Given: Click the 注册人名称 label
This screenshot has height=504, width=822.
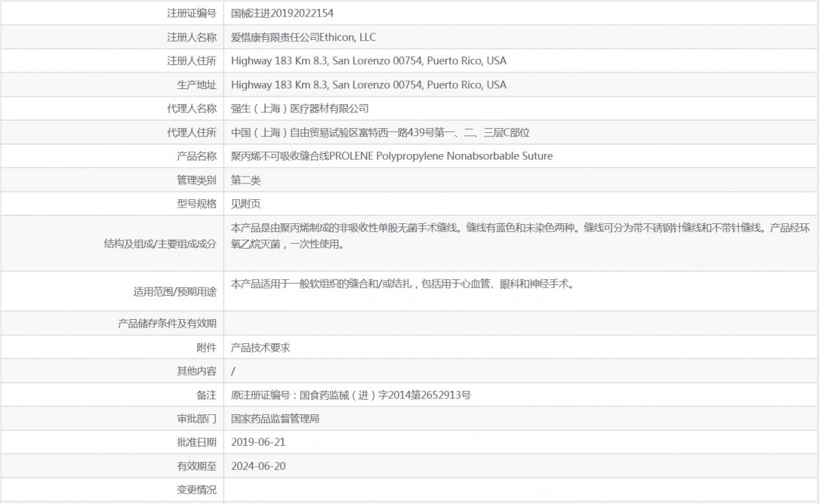Looking at the screenshot, I should (x=192, y=37).
